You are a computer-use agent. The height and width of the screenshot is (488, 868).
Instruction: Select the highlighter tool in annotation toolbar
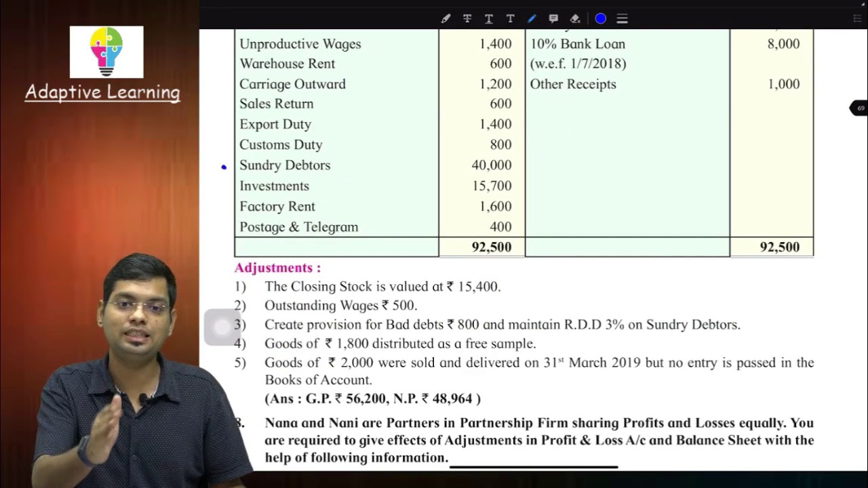446,19
